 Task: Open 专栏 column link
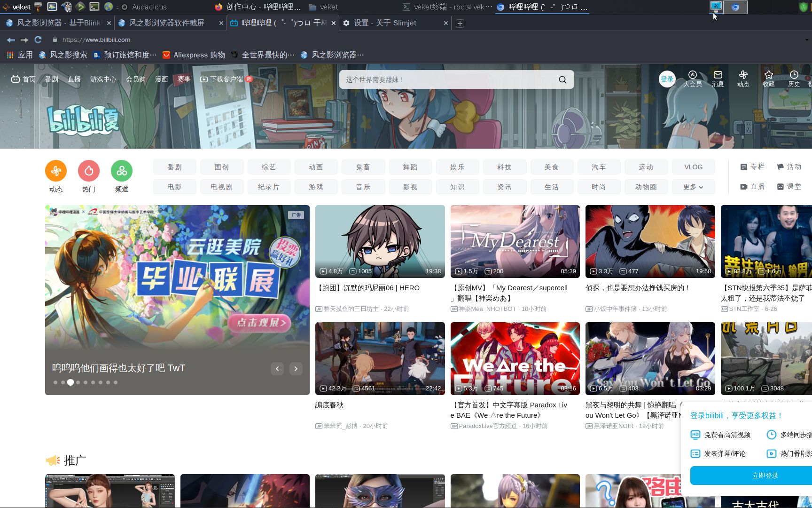752,167
